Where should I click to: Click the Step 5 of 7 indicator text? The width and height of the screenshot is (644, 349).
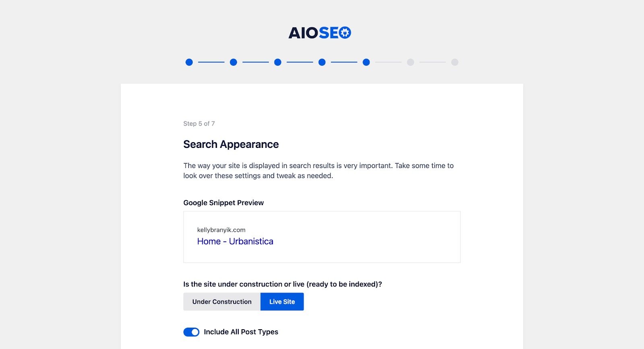[199, 124]
